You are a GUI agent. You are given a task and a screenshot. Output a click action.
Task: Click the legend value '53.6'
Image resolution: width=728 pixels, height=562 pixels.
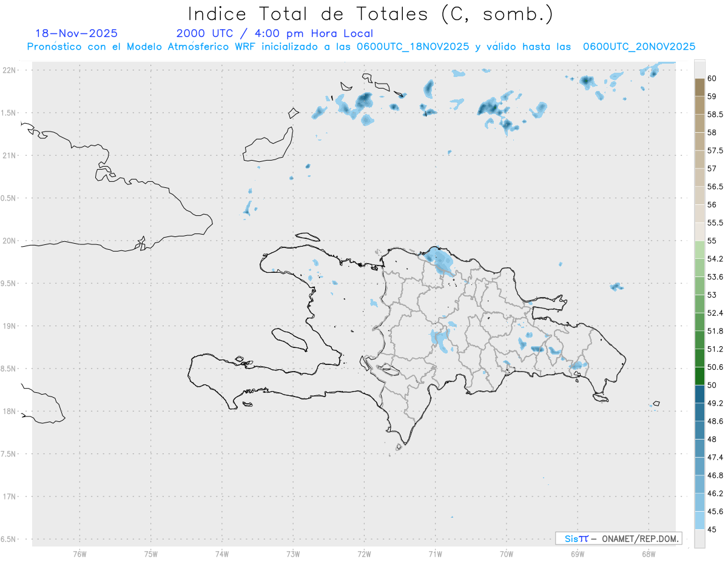tap(715, 276)
